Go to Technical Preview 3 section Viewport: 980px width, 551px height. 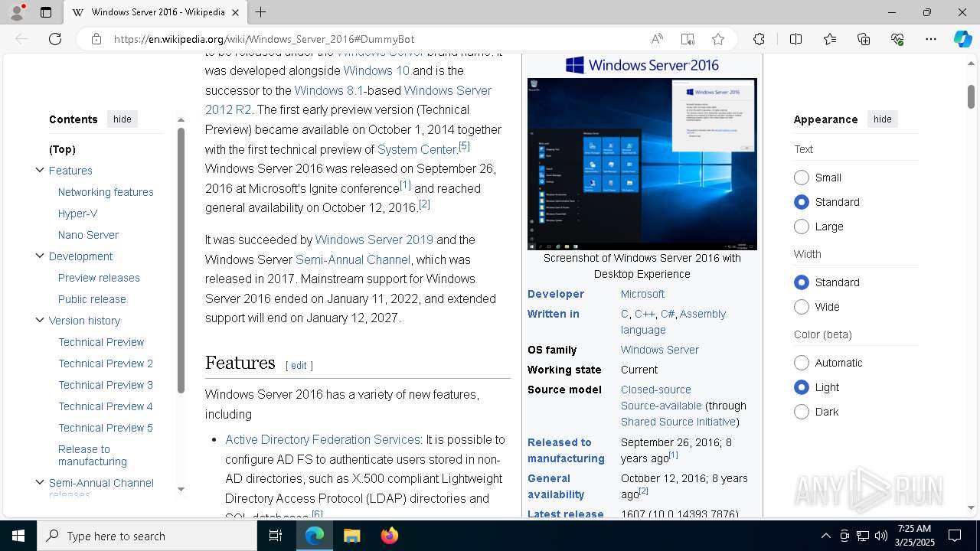click(106, 385)
